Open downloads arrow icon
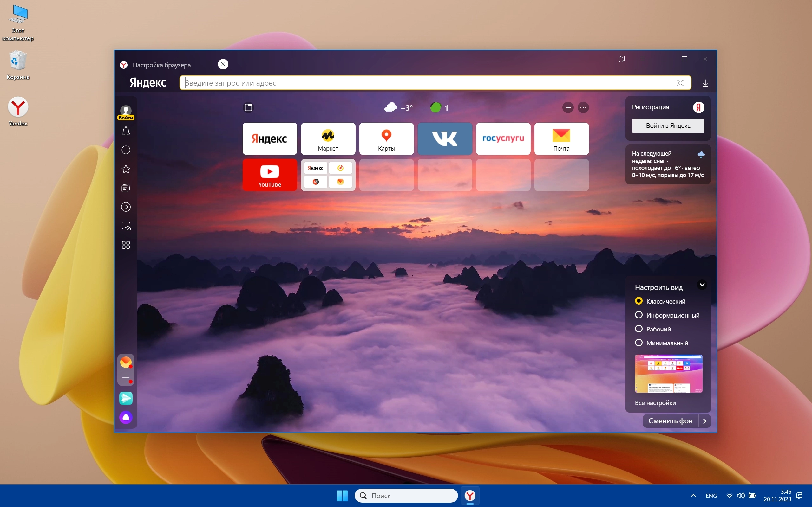Image resolution: width=812 pixels, height=507 pixels. (x=705, y=83)
